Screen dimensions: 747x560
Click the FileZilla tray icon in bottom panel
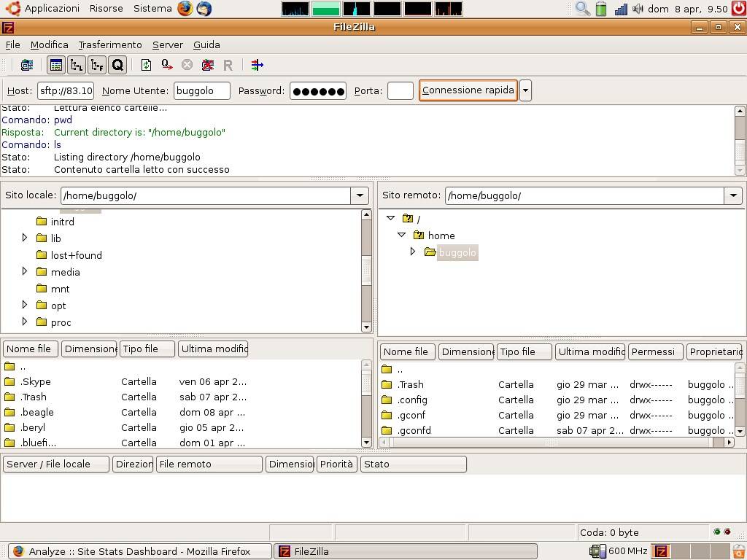point(661,551)
